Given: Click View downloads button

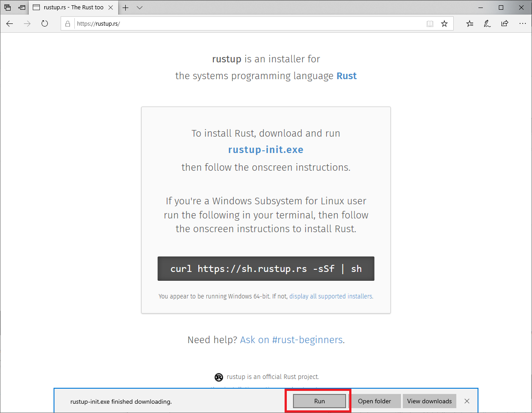Looking at the screenshot, I should (429, 401).
